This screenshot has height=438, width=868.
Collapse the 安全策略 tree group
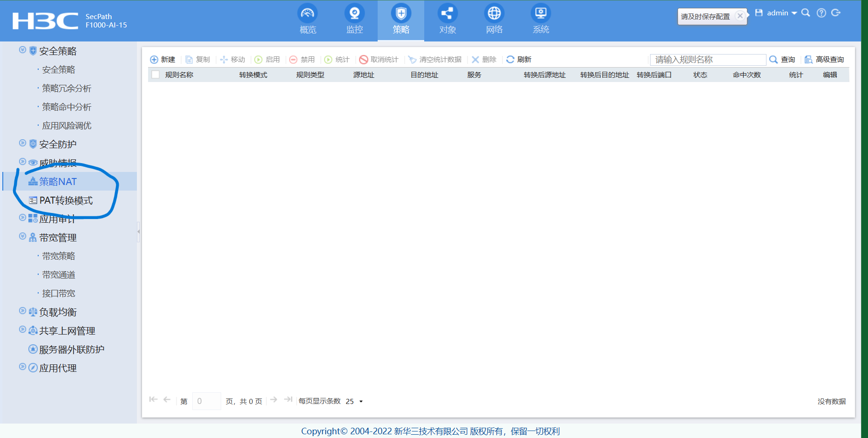(22, 50)
